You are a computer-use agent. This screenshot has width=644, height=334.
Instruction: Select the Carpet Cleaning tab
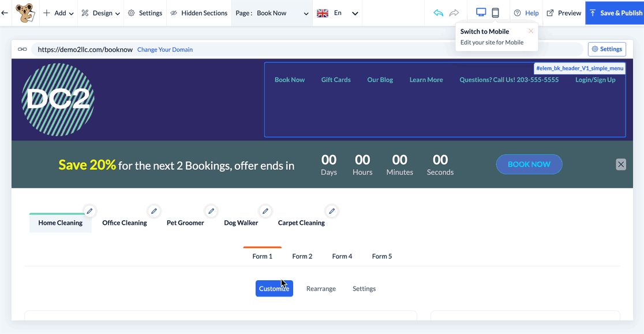(301, 223)
